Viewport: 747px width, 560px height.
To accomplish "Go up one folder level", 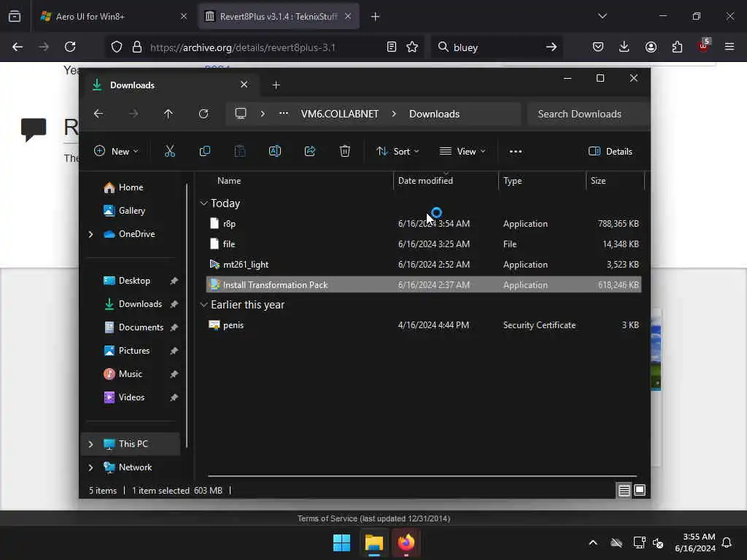I will point(169,114).
